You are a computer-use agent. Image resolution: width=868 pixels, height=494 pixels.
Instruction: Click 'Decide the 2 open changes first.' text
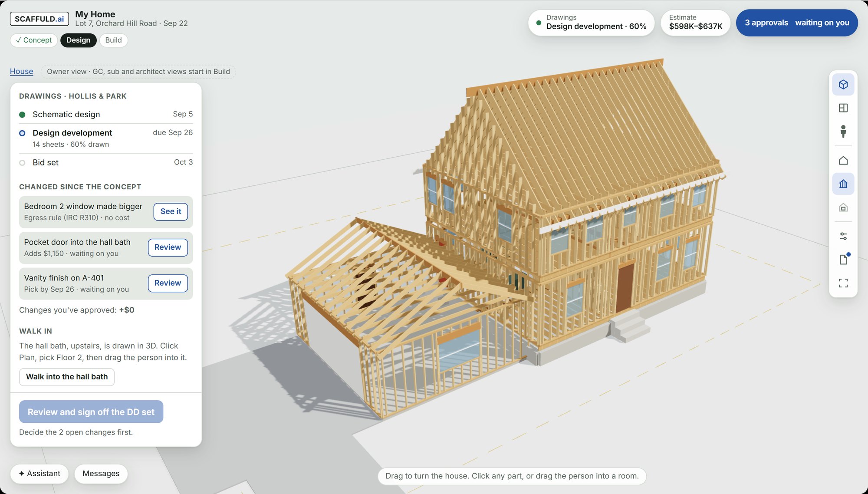pos(76,432)
